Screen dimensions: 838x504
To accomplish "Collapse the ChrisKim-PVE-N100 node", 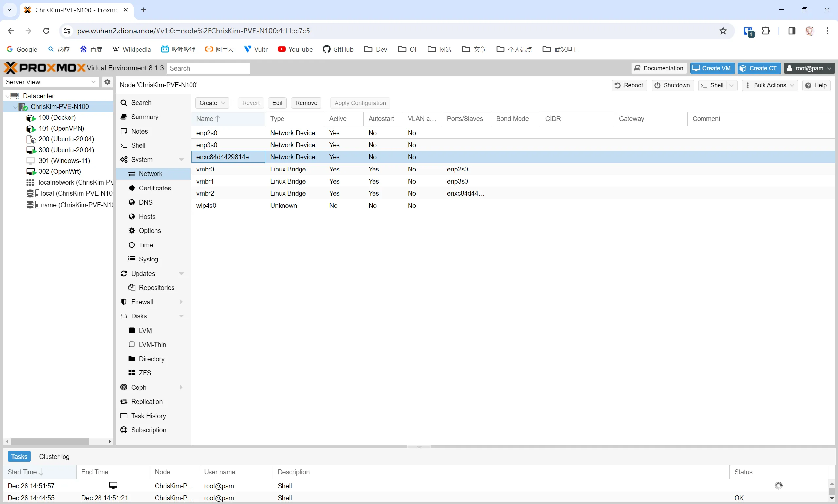I will [15, 107].
